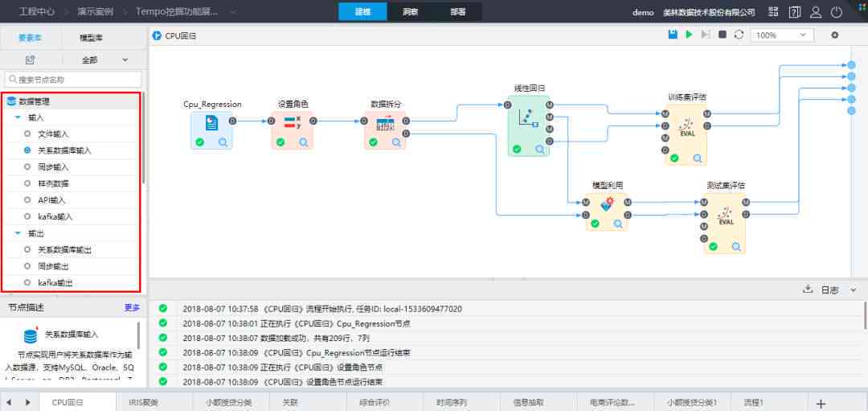Click magnifier icon on 模型利用 node

(618, 224)
